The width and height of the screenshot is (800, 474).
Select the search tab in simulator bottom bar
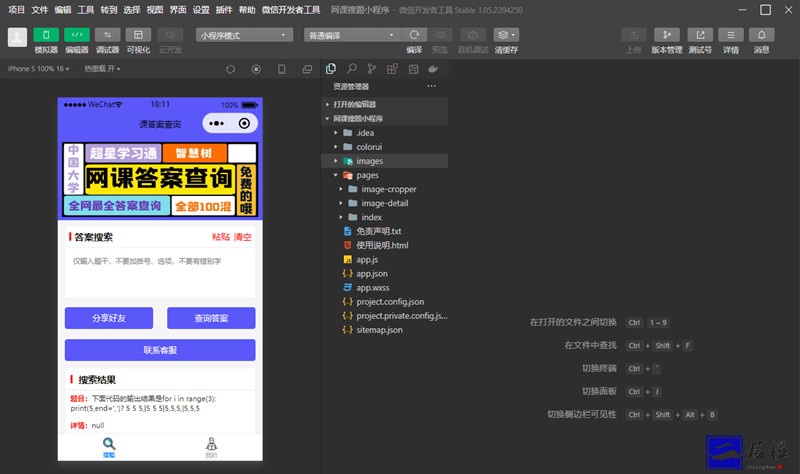(109, 447)
